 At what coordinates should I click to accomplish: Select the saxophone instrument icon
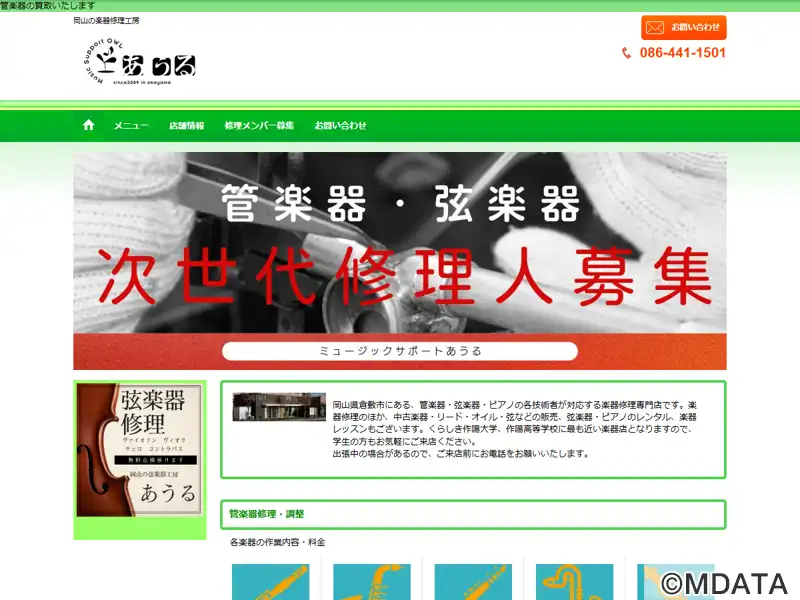(x=372, y=582)
